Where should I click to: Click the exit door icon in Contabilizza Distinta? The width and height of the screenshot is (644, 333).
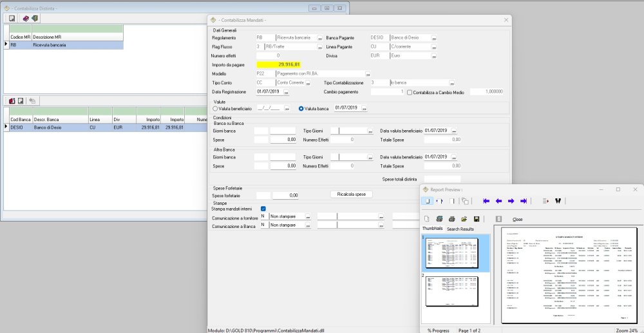click(x=35, y=19)
